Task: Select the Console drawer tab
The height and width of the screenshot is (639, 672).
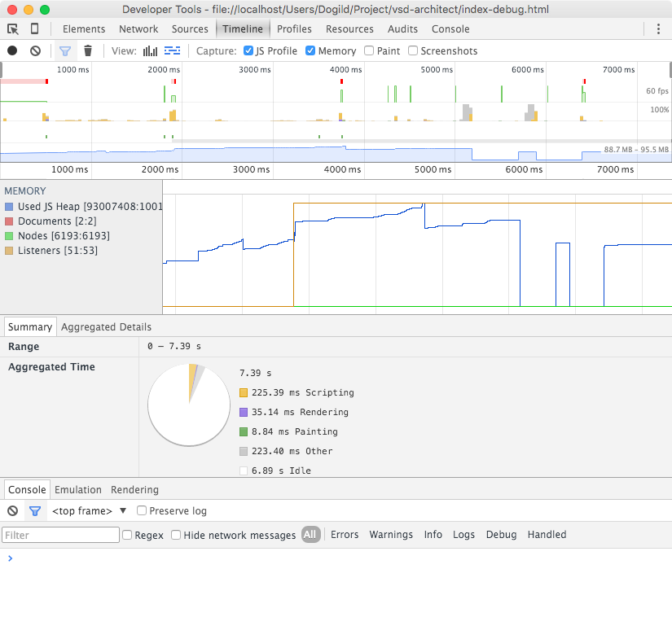Action: pos(27,490)
